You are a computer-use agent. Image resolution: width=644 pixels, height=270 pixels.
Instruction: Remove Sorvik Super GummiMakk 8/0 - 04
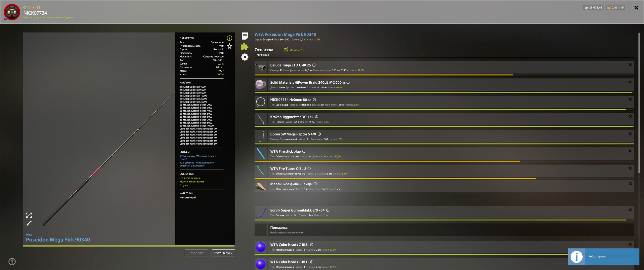pyautogui.click(x=630, y=210)
